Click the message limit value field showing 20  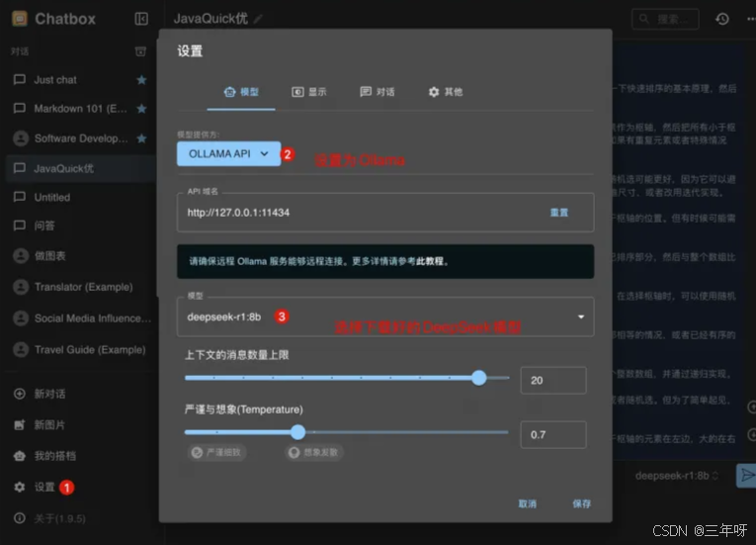(553, 381)
